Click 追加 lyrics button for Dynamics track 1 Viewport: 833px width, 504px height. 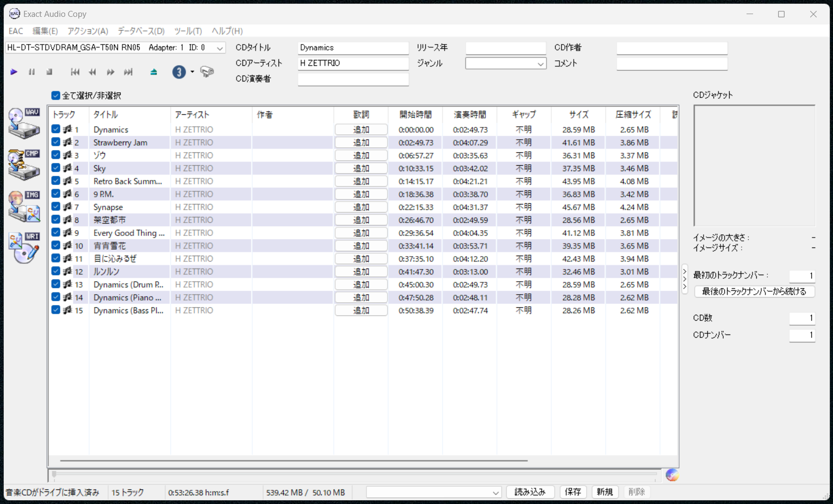click(361, 129)
